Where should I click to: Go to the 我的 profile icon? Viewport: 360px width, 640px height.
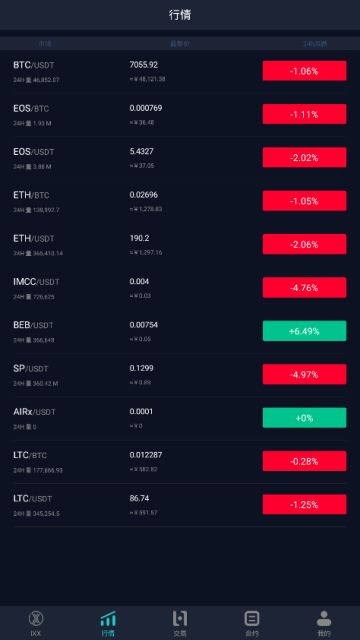(x=324, y=619)
